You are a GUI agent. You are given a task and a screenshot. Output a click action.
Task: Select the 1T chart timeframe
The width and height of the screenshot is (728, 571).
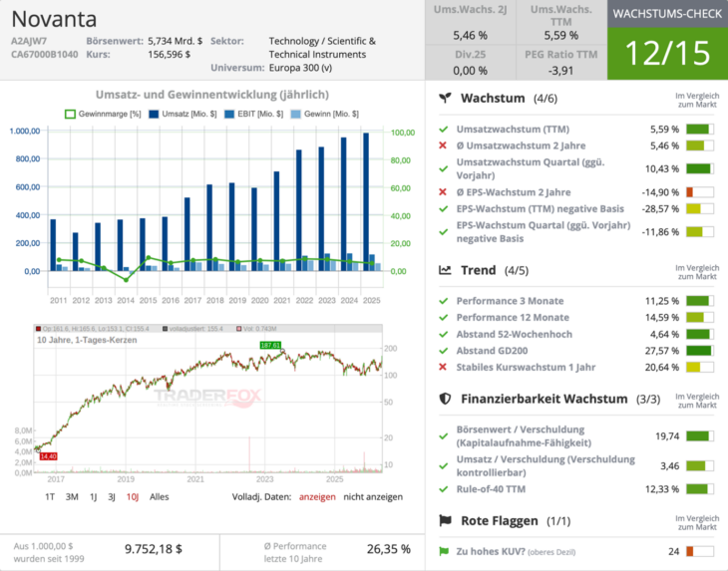coord(50,497)
